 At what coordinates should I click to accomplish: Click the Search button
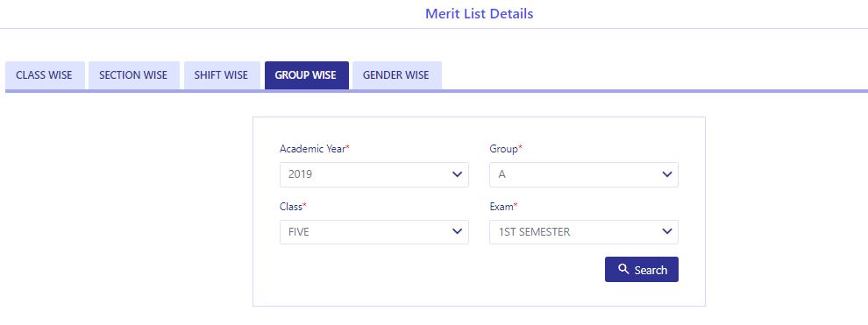[x=642, y=269]
